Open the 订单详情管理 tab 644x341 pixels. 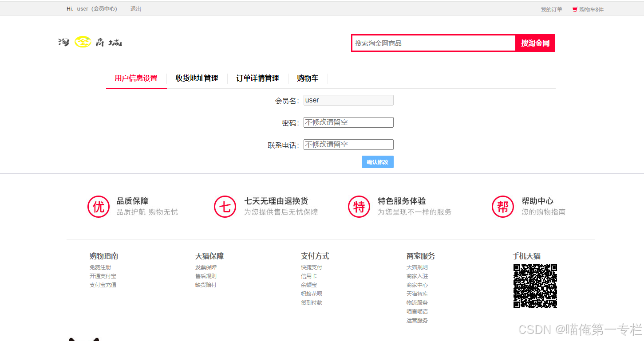click(x=258, y=78)
